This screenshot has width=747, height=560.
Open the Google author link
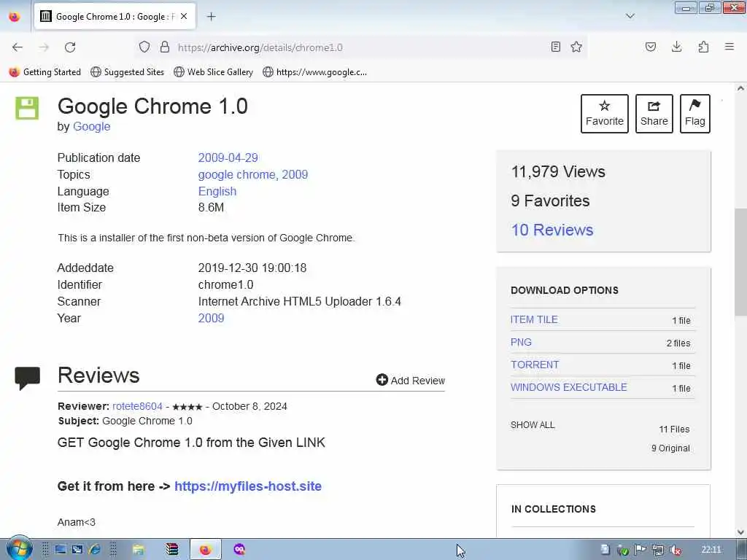pos(91,127)
